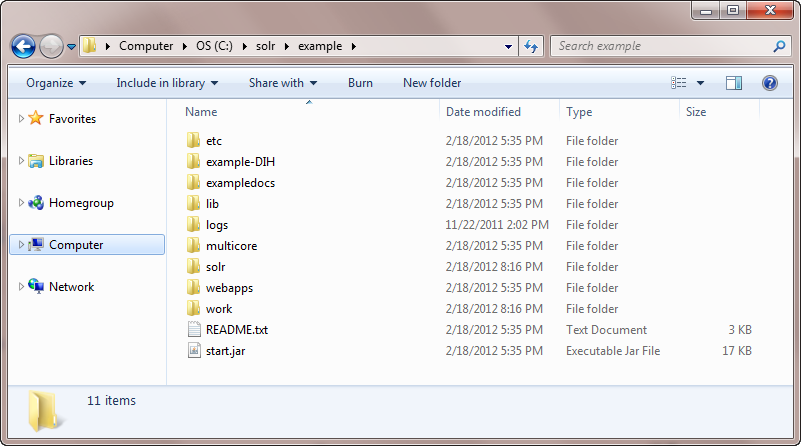Expand arrow after Computer breadcrumb

[x=184, y=46]
